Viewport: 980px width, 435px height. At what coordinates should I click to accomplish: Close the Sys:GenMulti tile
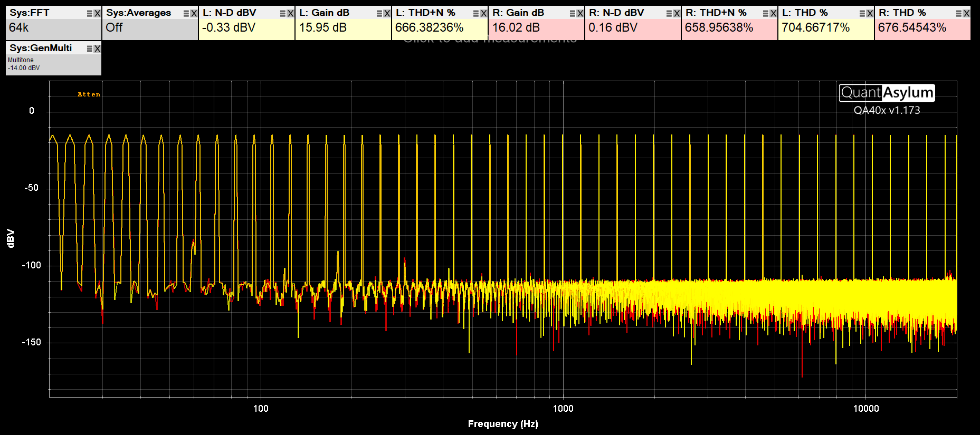(x=98, y=49)
